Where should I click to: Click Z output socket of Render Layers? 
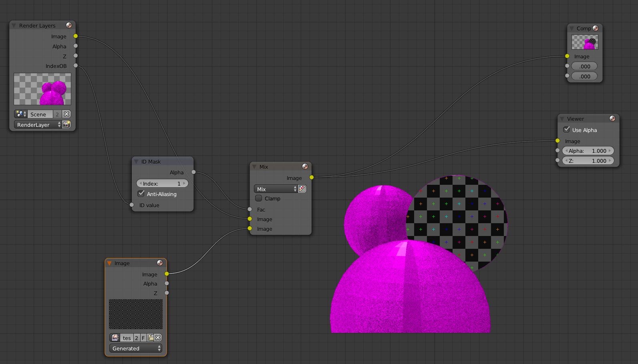[75, 56]
